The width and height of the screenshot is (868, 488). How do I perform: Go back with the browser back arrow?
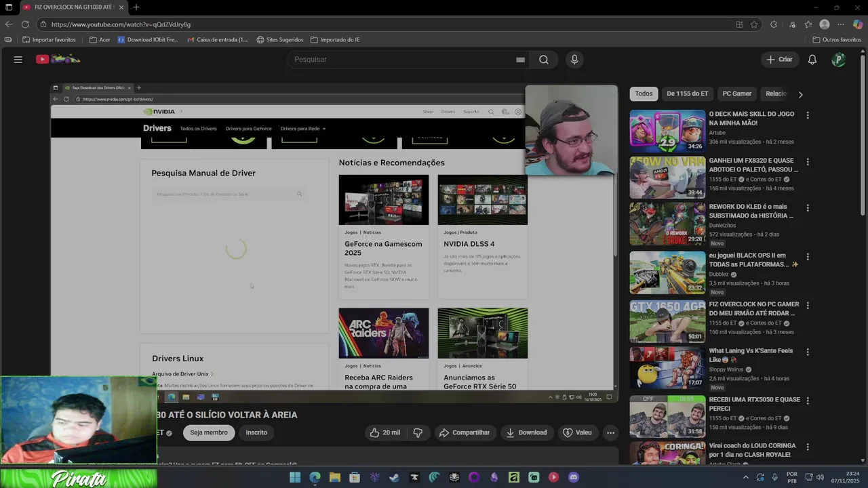point(9,24)
